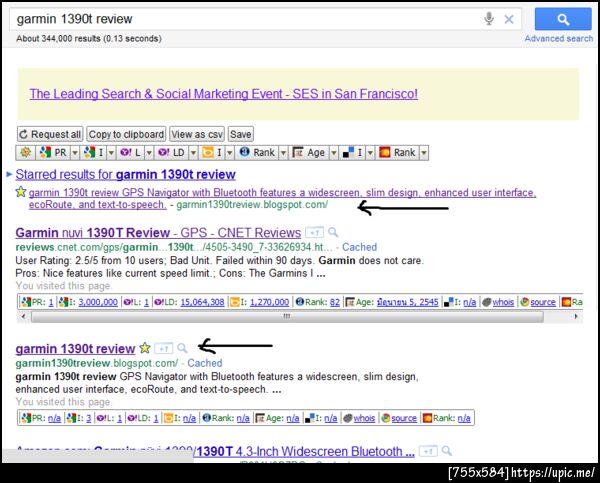Click PR value 1 in CNET SEO bar
This screenshot has width=600, height=483.
click(x=51, y=302)
